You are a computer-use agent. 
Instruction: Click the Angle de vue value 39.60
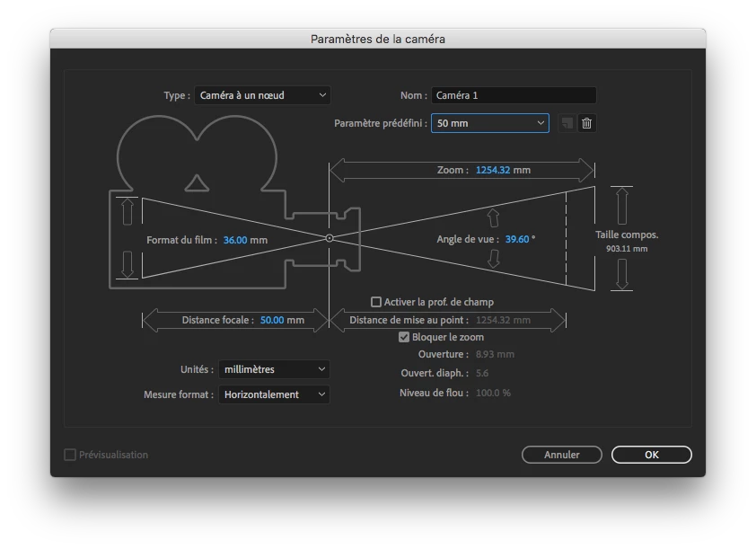pos(517,239)
